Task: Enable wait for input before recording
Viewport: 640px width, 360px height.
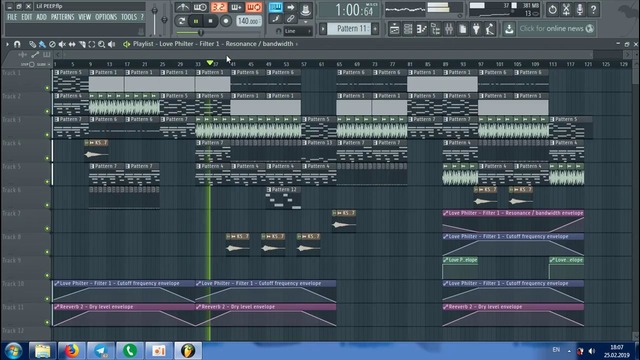Action: coord(200,7)
